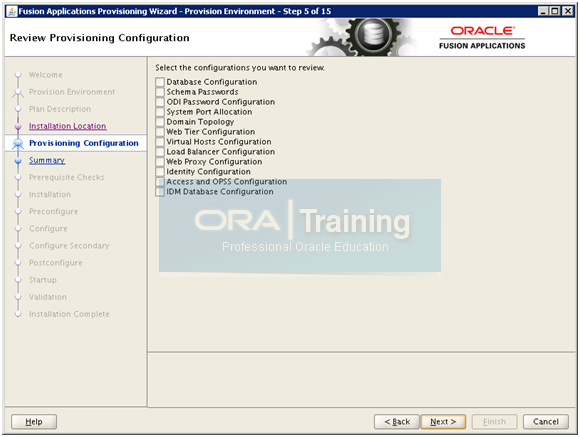Click the Validation step bullet icon

18,297
